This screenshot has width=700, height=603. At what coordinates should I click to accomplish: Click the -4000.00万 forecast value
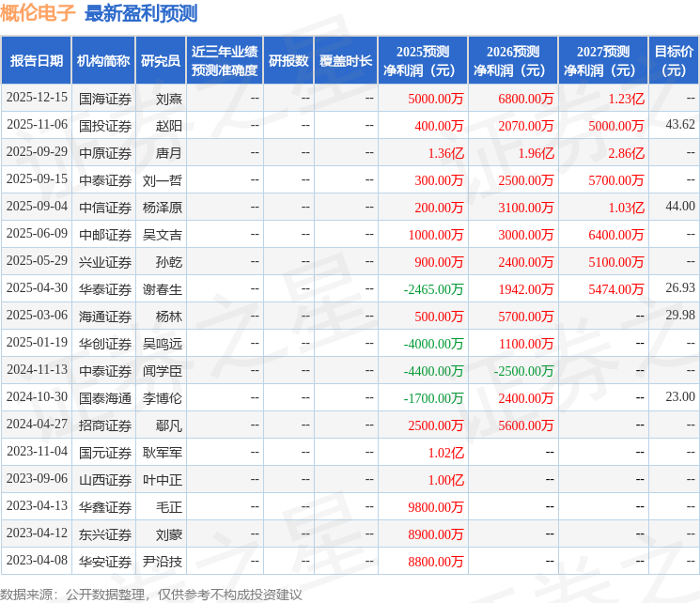pyautogui.click(x=433, y=344)
